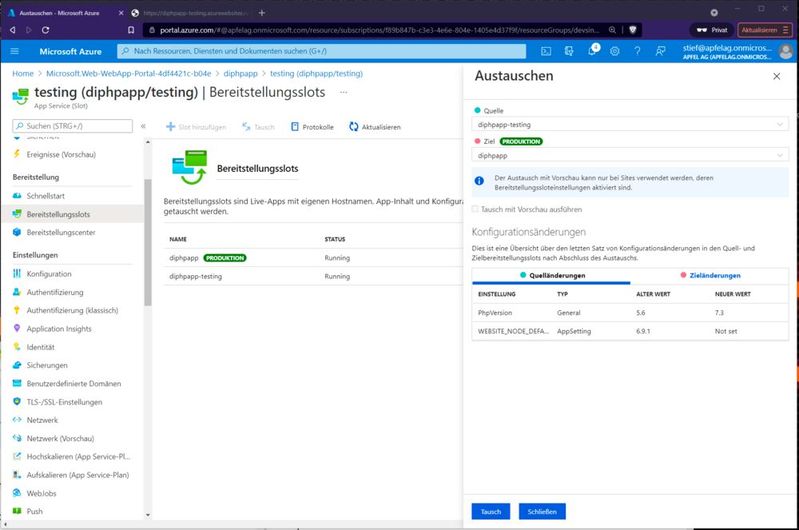Viewport: 799px width, 530px height.
Task: Open Identität in the sidebar
Action: point(40,347)
